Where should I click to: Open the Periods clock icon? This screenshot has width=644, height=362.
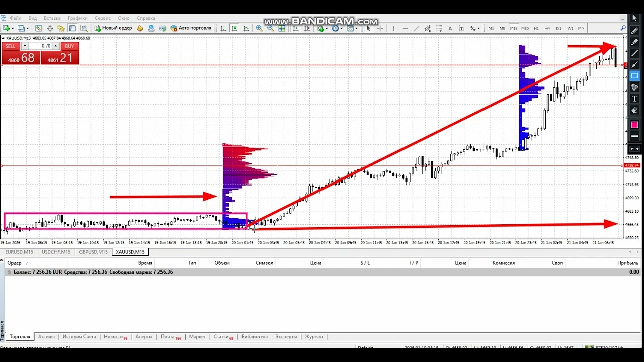pos(335,28)
